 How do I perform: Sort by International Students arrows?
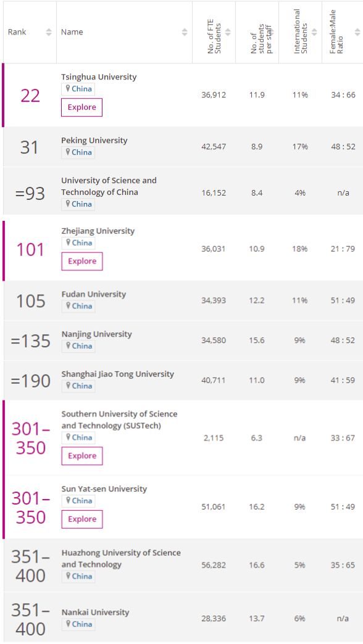[x=314, y=32]
